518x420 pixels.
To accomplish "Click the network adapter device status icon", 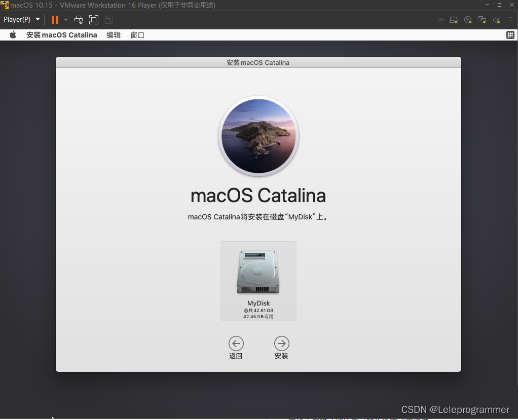I will [482, 20].
